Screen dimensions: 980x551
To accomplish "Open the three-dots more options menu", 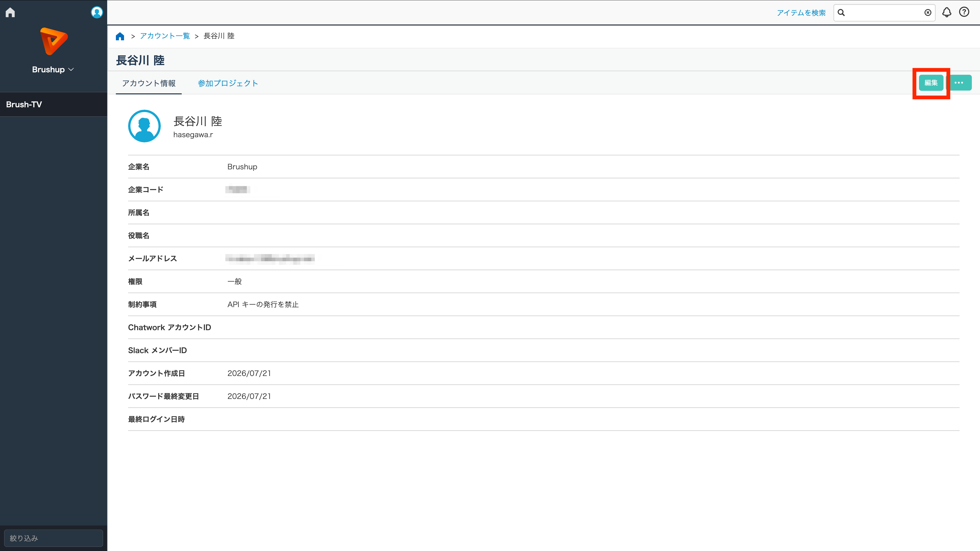I will pyautogui.click(x=959, y=83).
